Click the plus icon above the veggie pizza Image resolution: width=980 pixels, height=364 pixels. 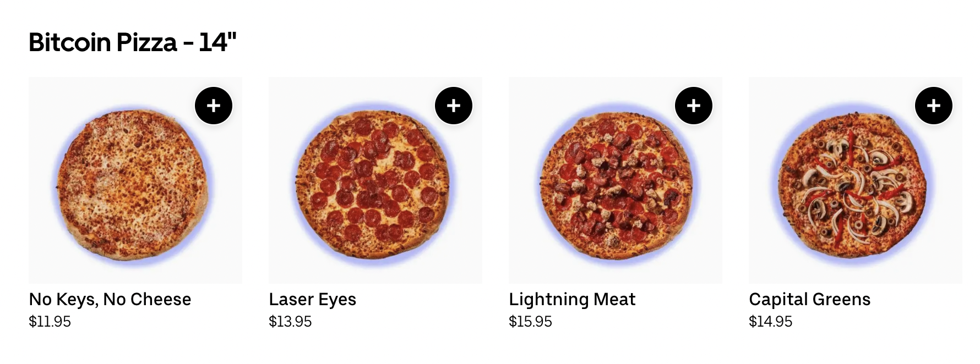(933, 104)
